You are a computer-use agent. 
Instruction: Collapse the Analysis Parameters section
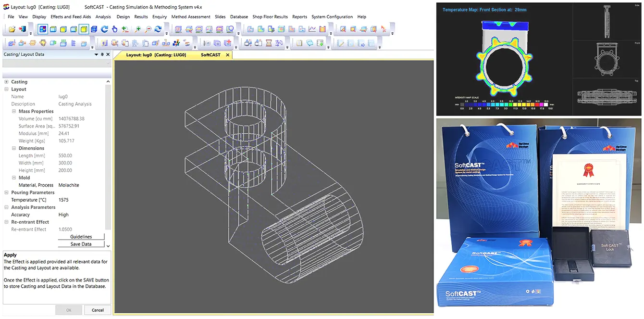click(x=6, y=207)
